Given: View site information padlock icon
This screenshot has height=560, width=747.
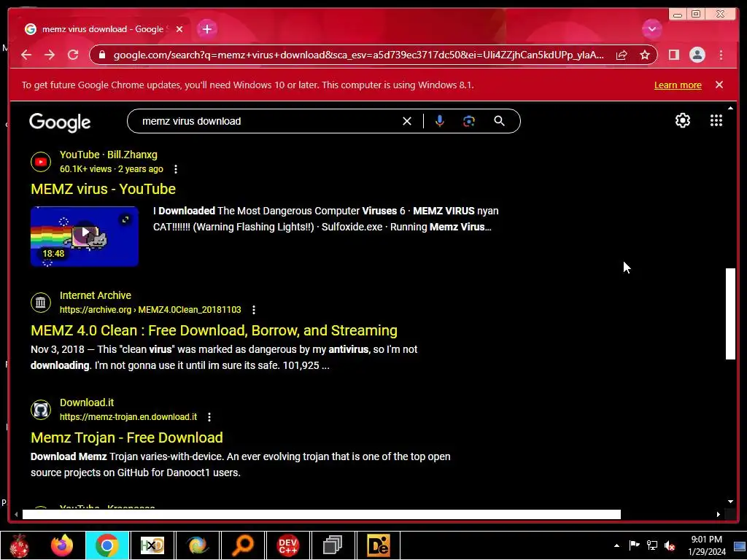Looking at the screenshot, I should click(x=101, y=55).
